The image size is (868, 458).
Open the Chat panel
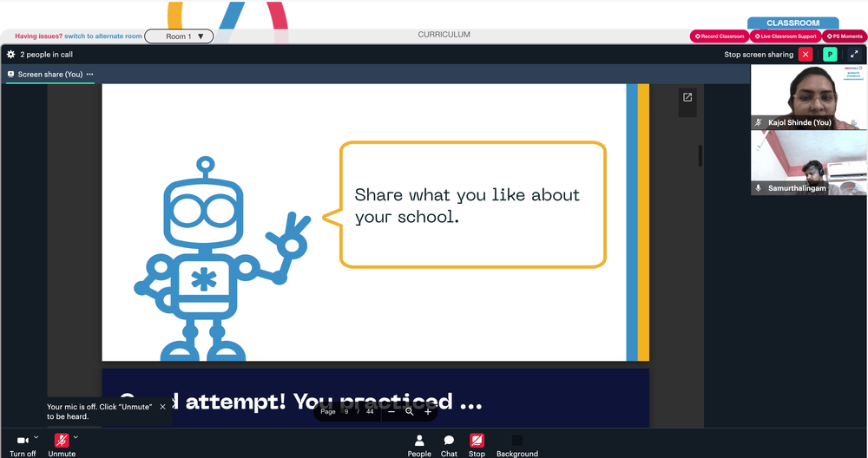(449, 446)
